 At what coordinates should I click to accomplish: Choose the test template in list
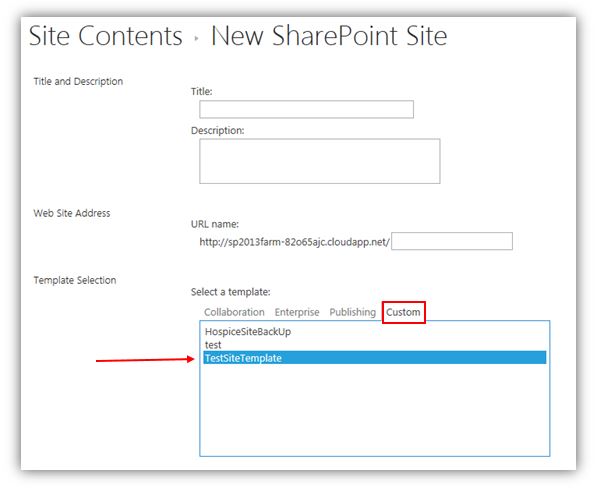point(213,345)
